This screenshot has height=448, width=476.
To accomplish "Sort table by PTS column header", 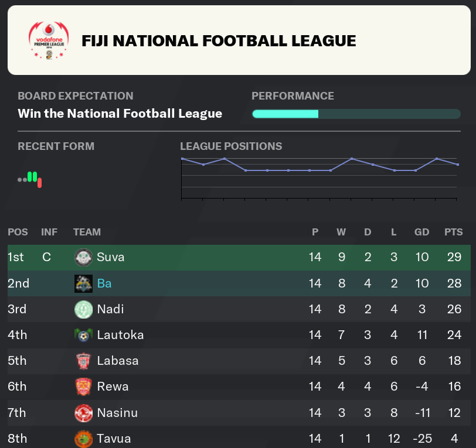I will tap(454, 232).
